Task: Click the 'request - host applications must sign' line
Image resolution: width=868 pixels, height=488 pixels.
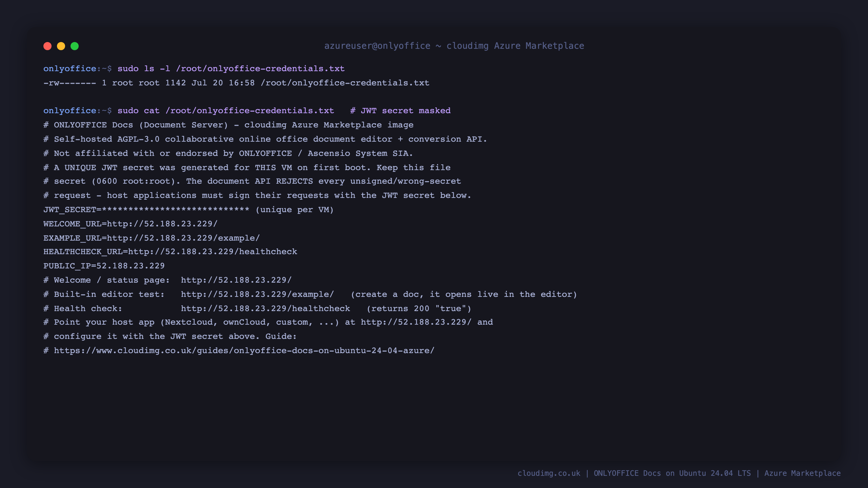Action: pos(257,196)
